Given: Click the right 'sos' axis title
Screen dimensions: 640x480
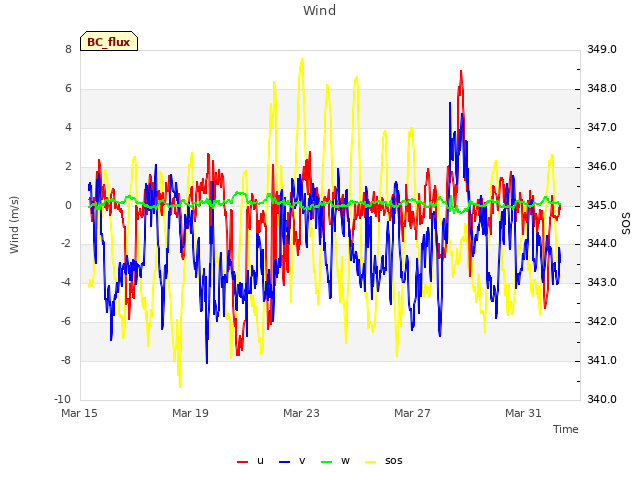Looking at the screenshot, I should [626, 224].
